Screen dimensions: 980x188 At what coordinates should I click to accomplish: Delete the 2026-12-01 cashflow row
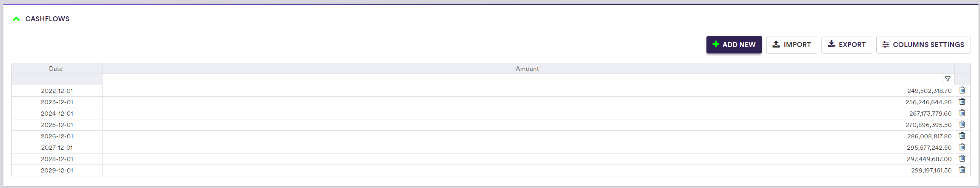point(962,136)
